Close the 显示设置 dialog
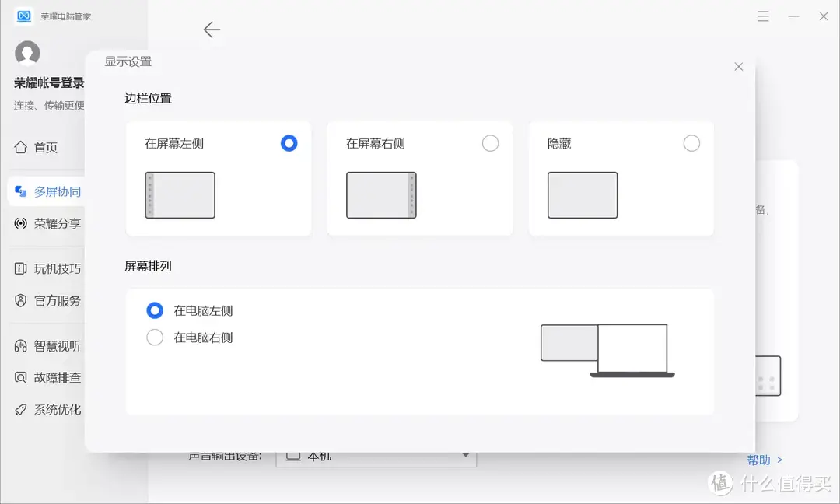 tap(739, 66)
